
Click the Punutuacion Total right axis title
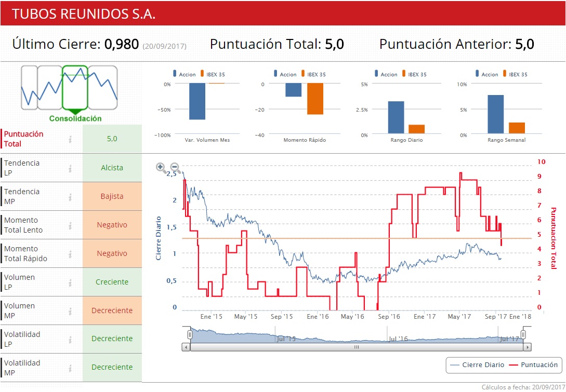pyautogui.click(x=554, y=238)
